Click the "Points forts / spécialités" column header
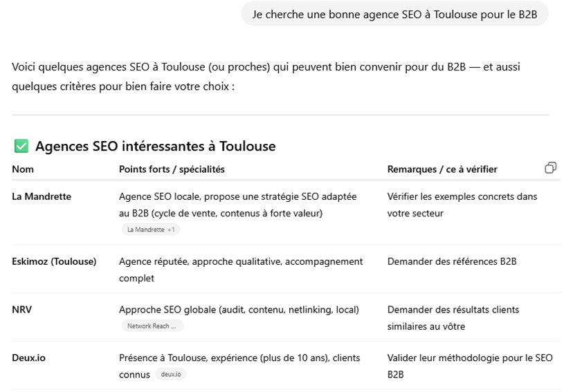 pos(172,169)
